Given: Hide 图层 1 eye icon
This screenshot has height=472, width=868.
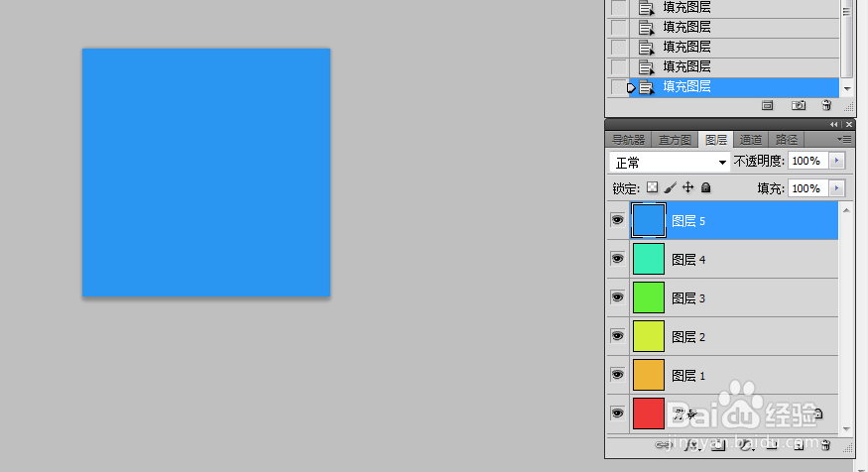Looking at the screenshot, I should point(618,375).
